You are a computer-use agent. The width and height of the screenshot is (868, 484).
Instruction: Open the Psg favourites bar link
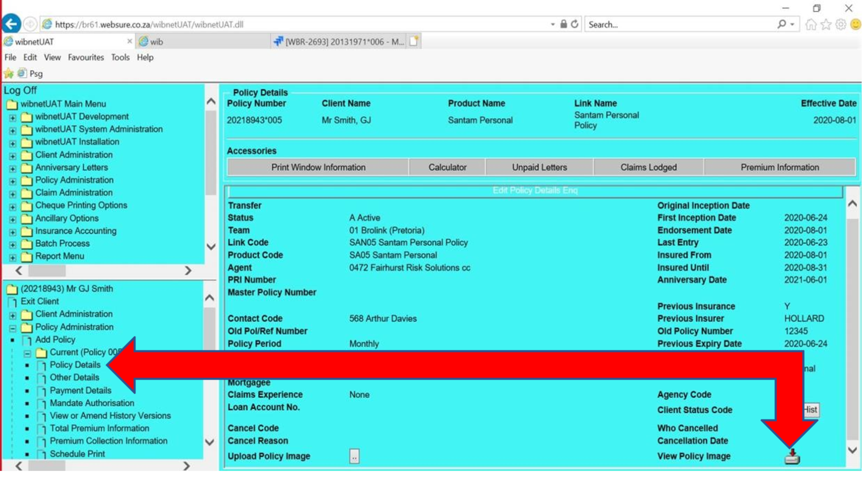[30, 73]
